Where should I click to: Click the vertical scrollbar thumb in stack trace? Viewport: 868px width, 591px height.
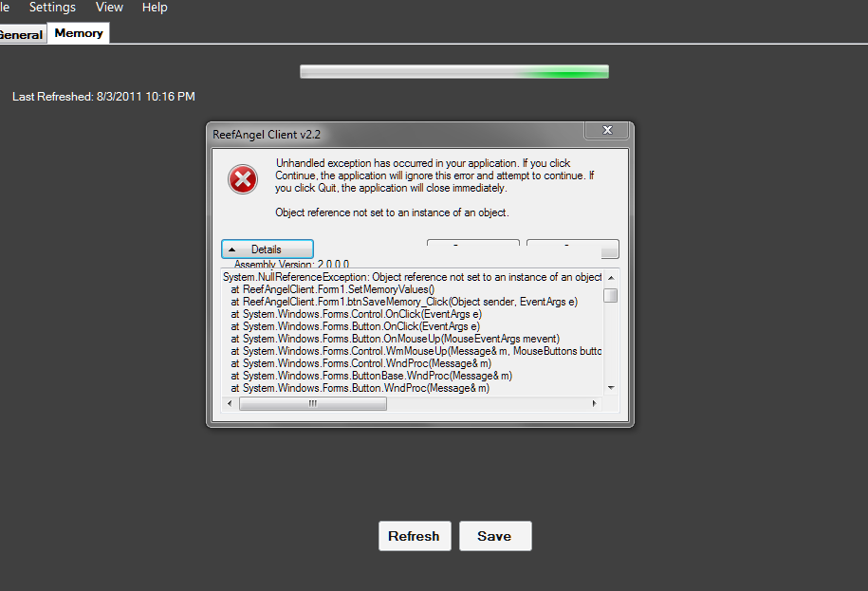pyautogui.click(x=611, y=296)
